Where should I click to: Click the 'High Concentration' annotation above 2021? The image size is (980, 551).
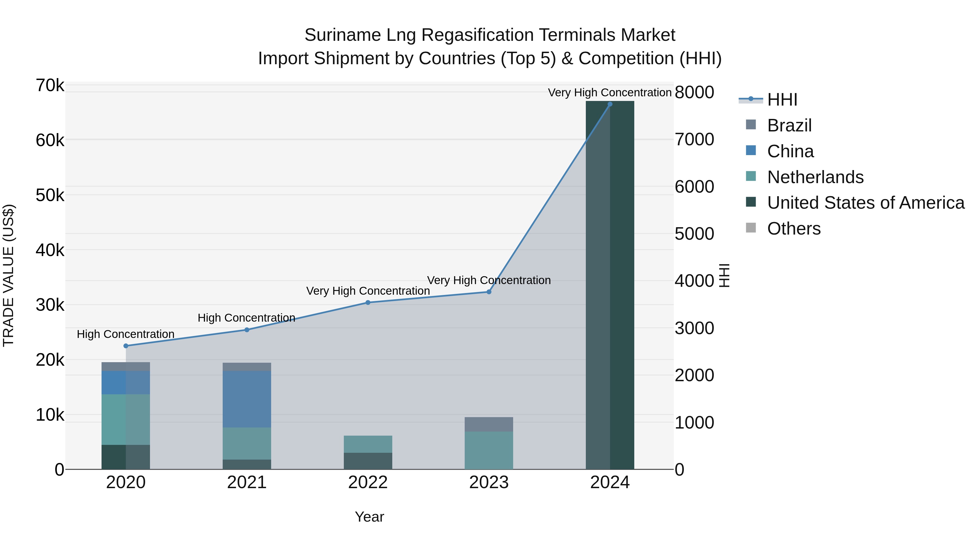[x=247, y=318]
